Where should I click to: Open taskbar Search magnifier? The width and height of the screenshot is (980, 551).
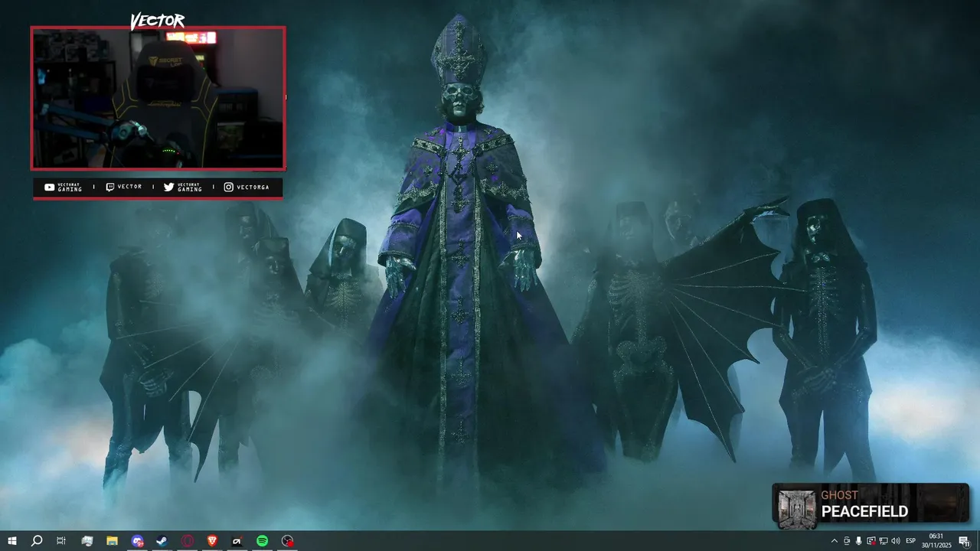(x=36, y=541)
